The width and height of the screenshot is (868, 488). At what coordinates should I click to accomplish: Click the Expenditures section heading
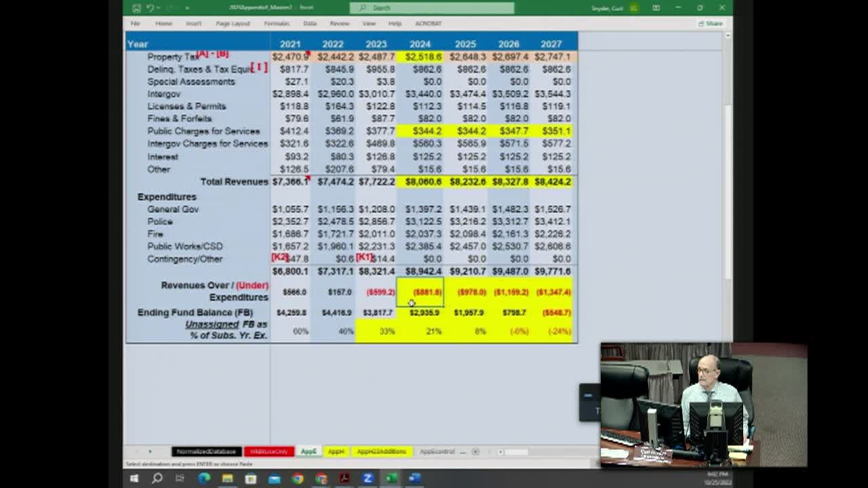tap(167, 197)
